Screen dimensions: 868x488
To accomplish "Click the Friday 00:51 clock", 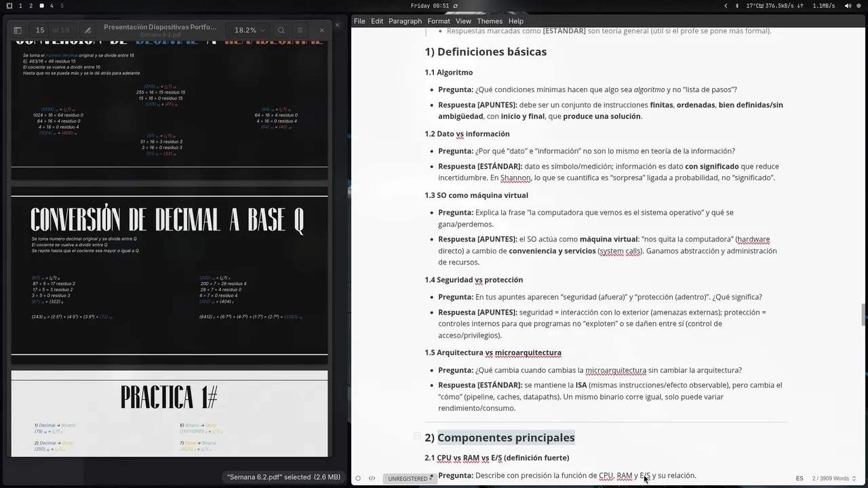I will [430, 5].
